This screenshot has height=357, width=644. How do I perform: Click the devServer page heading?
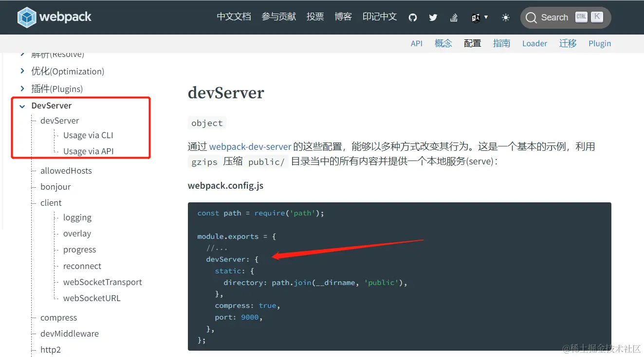tap(226, 92)
